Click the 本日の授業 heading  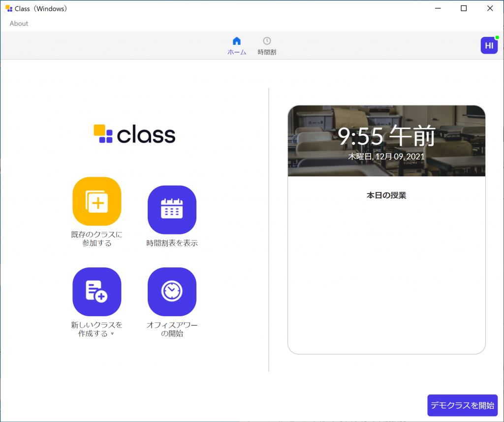click(x=386, y=195)
